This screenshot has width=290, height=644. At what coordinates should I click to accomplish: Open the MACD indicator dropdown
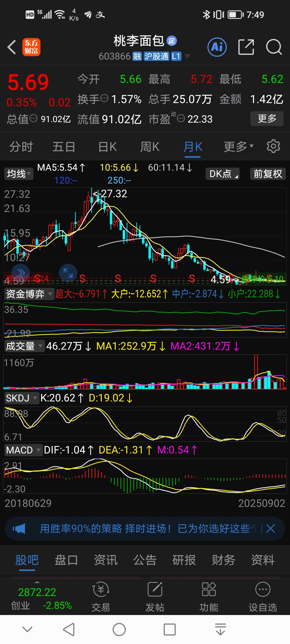23,450
